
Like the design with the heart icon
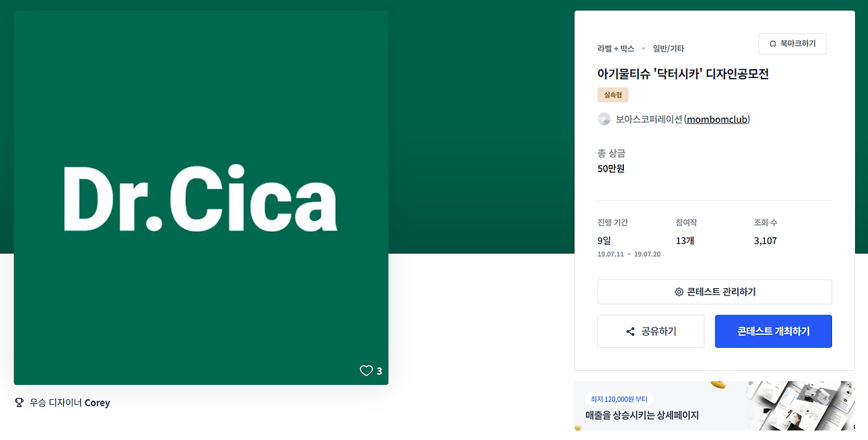366,371
